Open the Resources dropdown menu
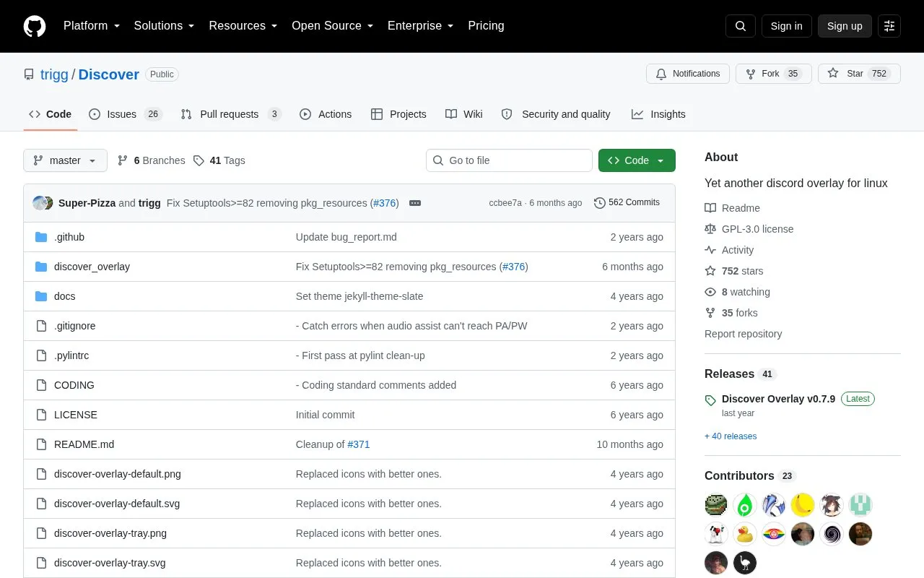This screenshot has height=578, width=924. tap(243, 26)
